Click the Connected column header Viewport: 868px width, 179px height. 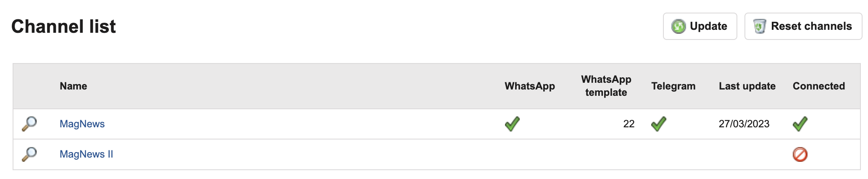coord(819,86)
